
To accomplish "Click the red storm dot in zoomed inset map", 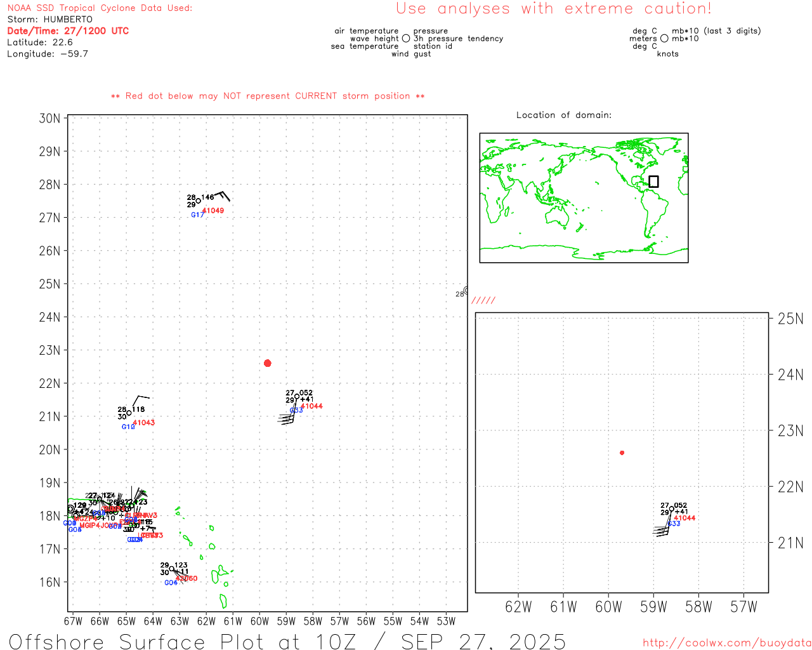I will [x=622, y=453].
